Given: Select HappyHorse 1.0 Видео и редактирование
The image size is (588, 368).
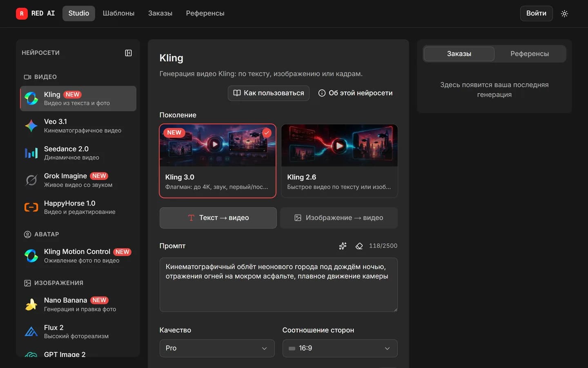Looking at the screenshot, I should click(x=78, y=207).
